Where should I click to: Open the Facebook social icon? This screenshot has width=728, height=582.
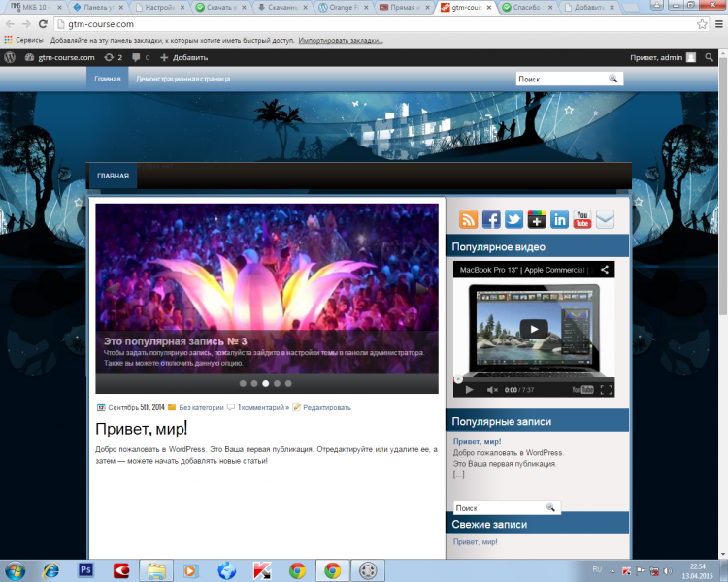[x=491, y=219]
